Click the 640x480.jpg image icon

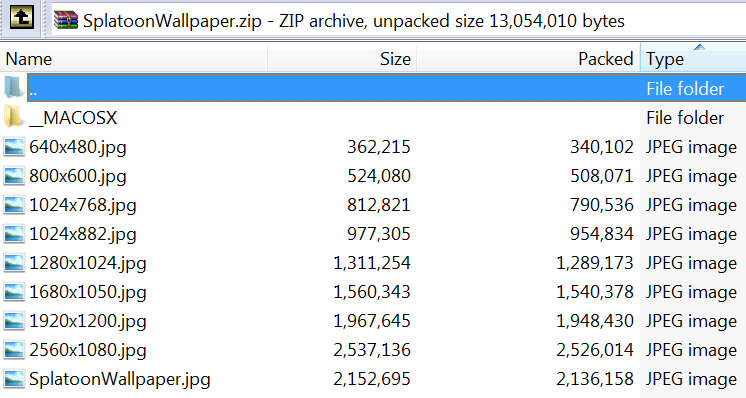click(x=14, y=147)
